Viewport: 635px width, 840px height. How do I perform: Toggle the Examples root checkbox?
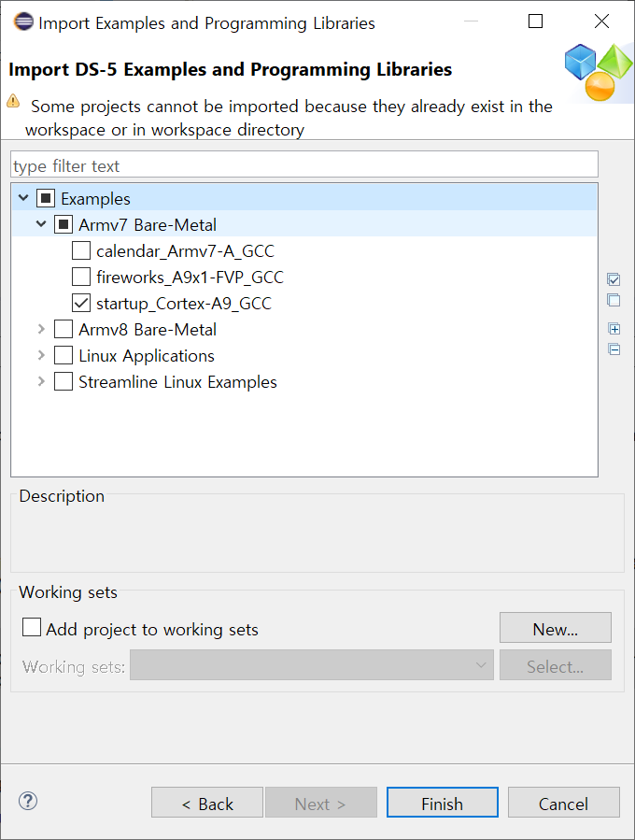pyautogui.click(x=46, y=199)
